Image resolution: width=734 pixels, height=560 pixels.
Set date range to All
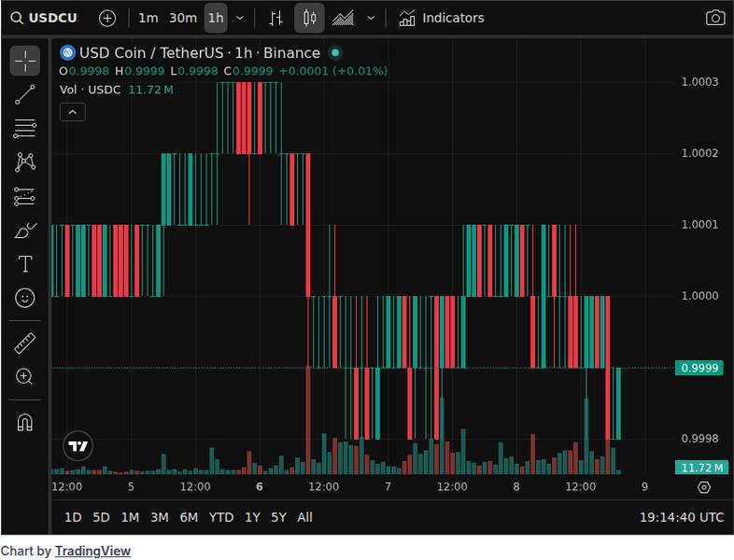coord(304,517)
